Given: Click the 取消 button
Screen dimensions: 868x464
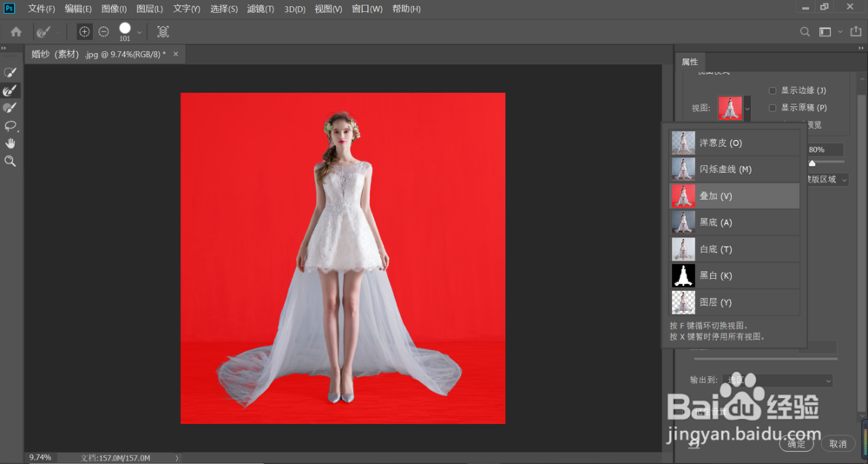Looking at the screenshot, I should pyautogui.click(x=837, y=443).
